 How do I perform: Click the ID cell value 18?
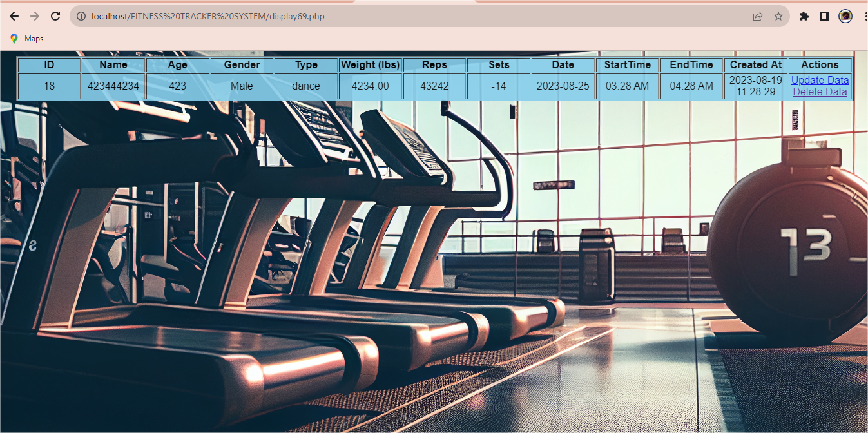pyautogui.click(x=49, y=86)
